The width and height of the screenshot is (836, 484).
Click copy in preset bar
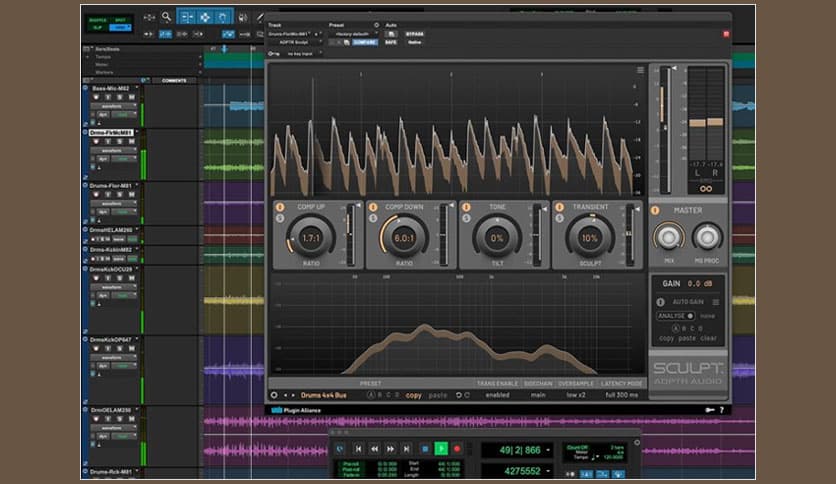(x=413, y=395)
